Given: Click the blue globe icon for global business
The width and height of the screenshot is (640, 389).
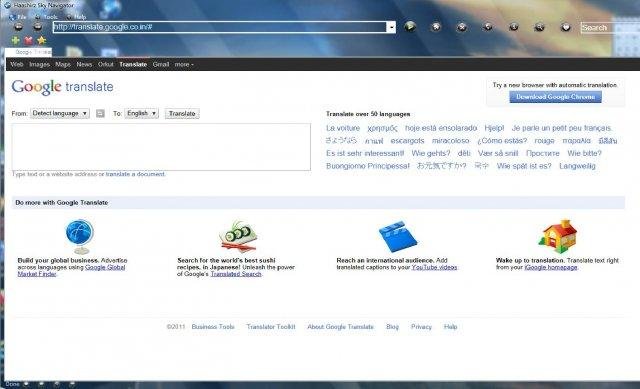Looking at the screenshot, I should (x=80, y=236).
